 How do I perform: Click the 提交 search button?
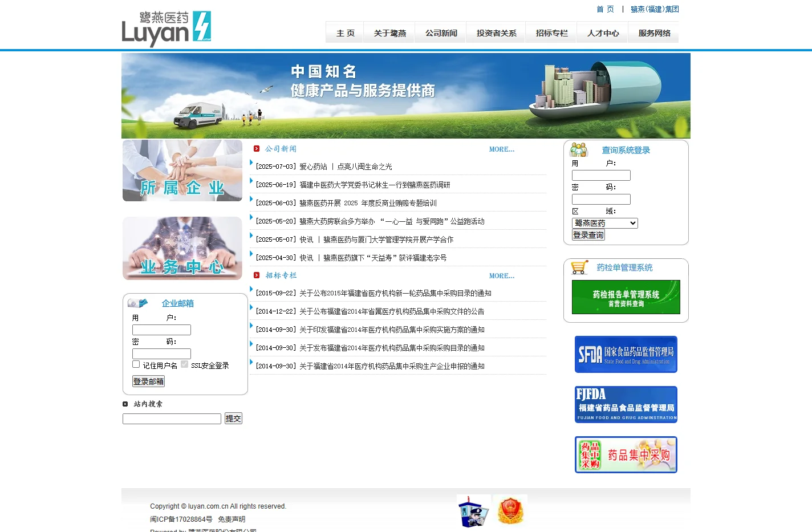click(x=233, y=418)
